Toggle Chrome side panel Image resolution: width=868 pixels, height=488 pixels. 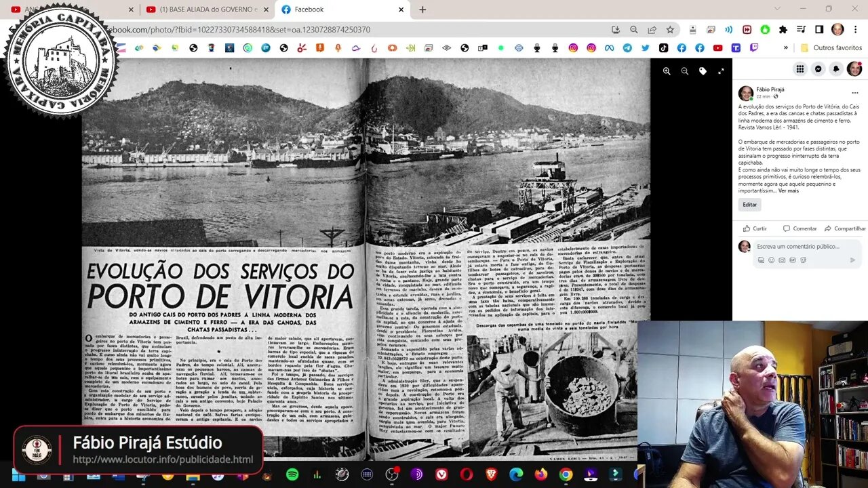tap(819, 30)
